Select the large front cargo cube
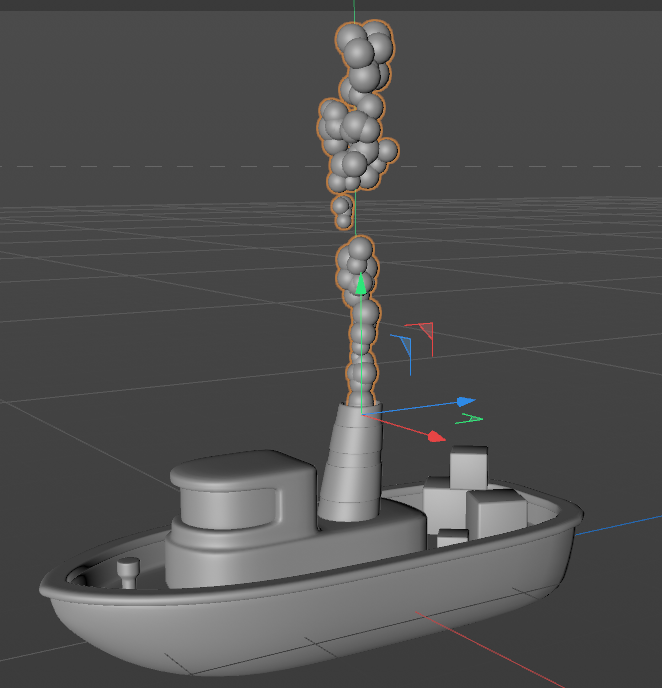This screenshot has width=662, height=688. tap(497, 514)
